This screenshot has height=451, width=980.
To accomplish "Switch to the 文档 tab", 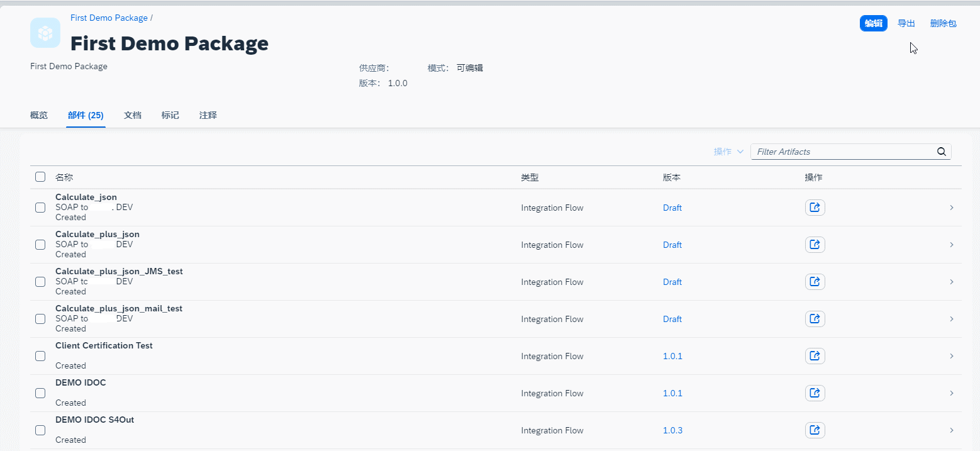I will tap(132, 115).
